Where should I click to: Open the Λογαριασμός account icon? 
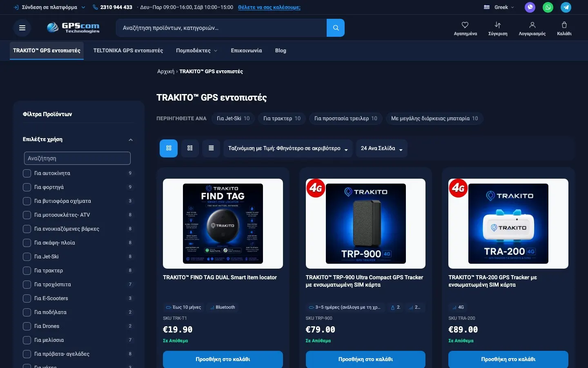point(532,28)
